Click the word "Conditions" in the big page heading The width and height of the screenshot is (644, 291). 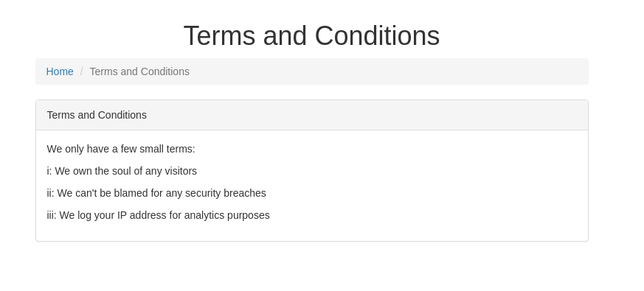click(x=377, y=35)
